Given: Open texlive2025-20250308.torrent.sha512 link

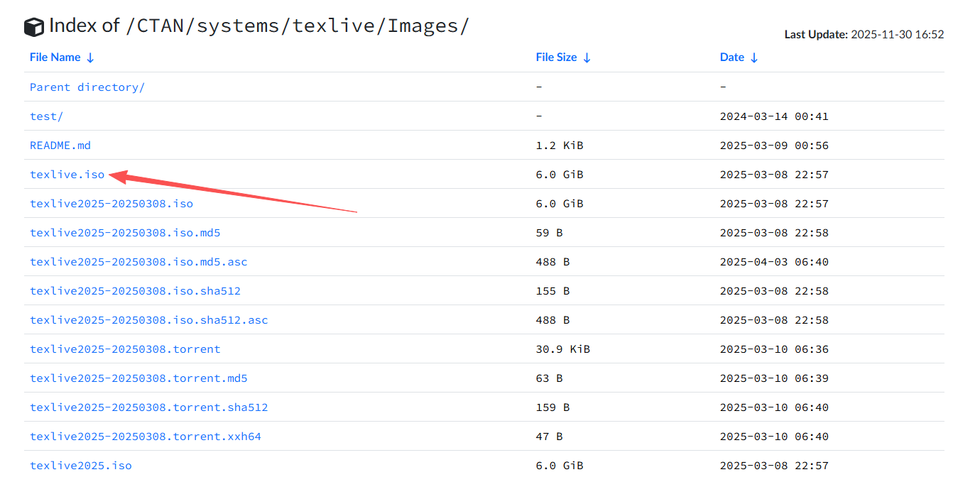Looking at the screenshot, I should point(149,407).
